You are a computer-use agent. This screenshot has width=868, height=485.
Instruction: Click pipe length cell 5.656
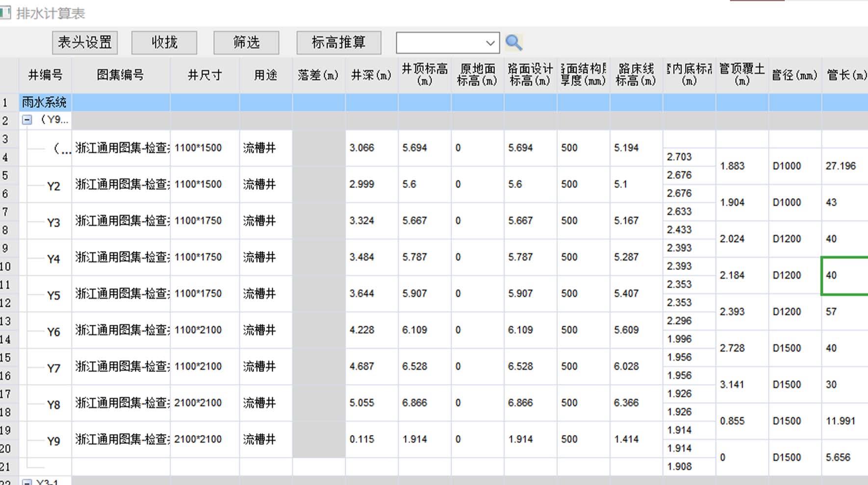845,458
